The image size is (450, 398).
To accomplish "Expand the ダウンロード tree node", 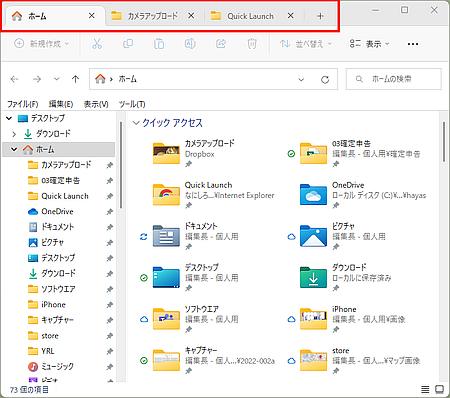I will coord(14,134).
